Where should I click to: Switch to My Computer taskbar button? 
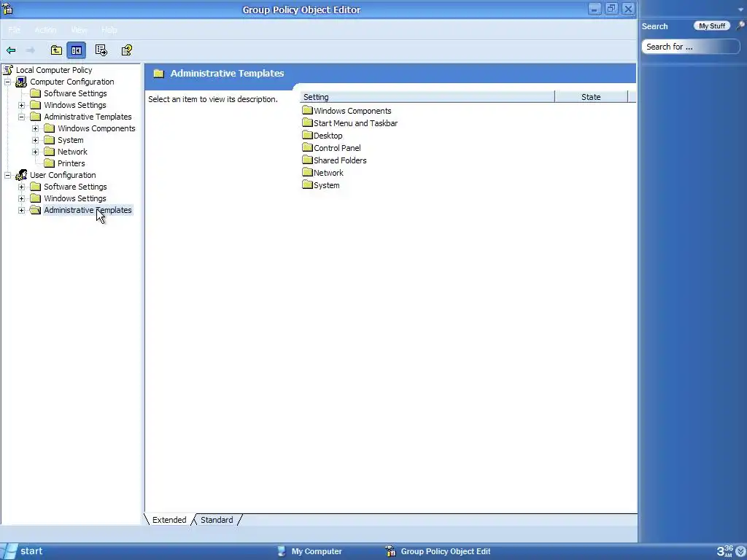310,551
